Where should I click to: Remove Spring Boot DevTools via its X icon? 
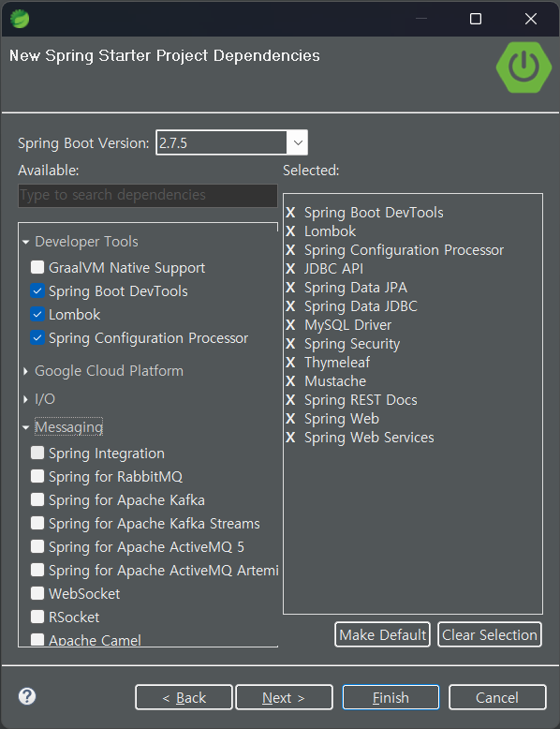(x=290, y=213)
